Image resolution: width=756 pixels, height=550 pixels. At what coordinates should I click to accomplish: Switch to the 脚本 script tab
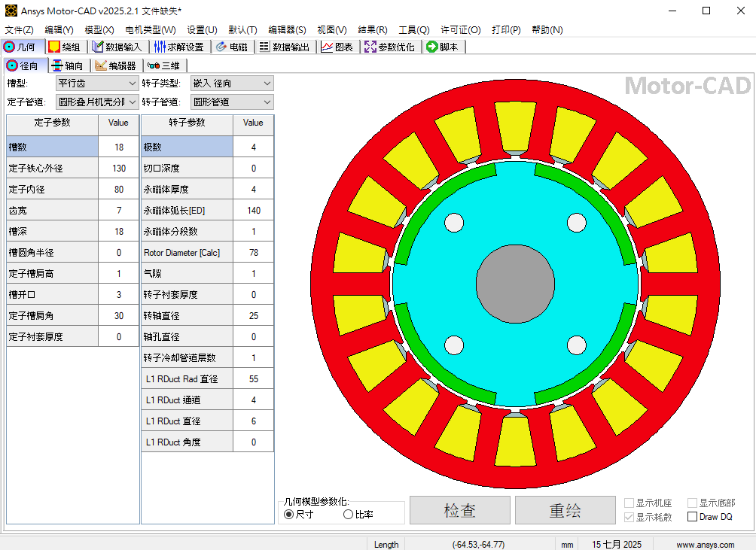click(x=443, y=47)
